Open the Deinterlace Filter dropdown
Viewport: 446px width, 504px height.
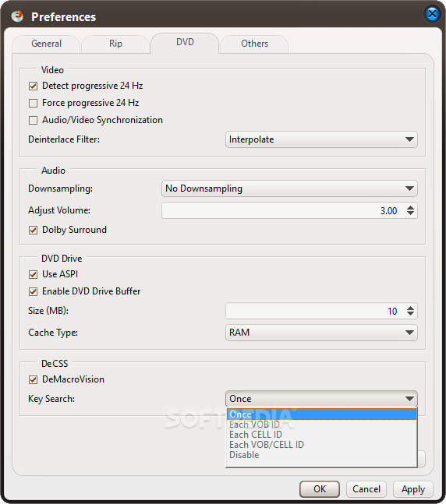[321, 139]
